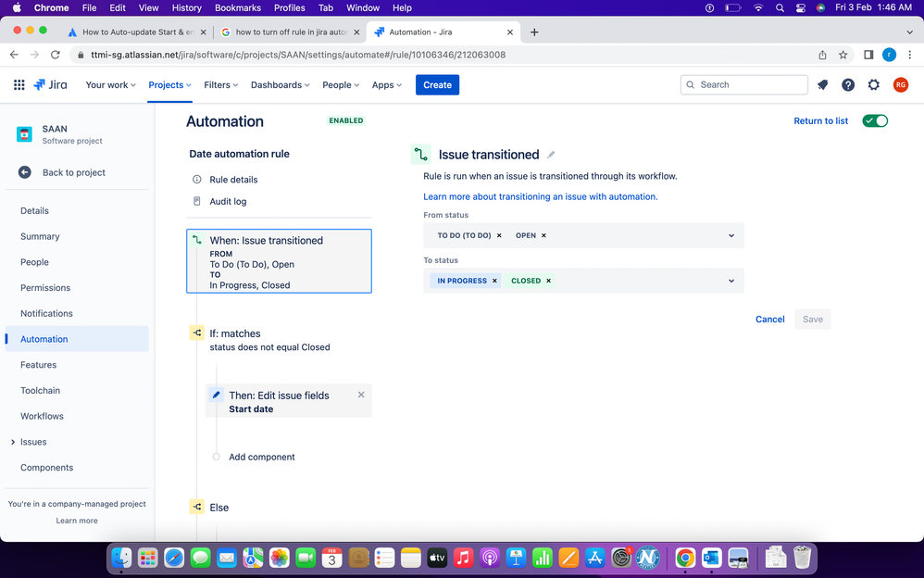Click the If: matches condition icon
Image resolution: width=924 pixels, height=578 pixels.
point(197,333)
